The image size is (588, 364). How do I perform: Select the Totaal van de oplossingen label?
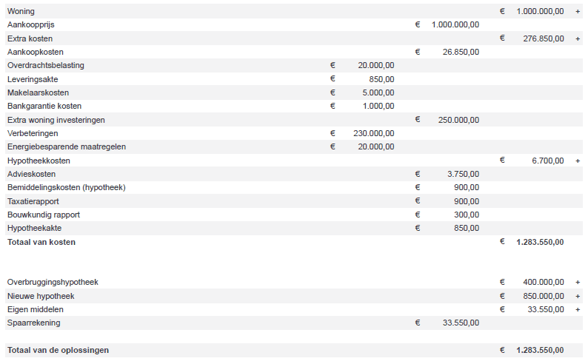[58, 350]
